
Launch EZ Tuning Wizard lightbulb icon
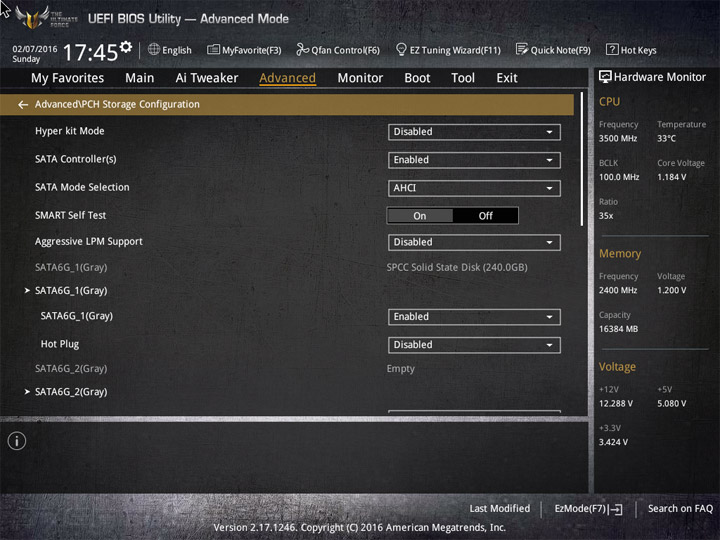click(x=401, y=49)
